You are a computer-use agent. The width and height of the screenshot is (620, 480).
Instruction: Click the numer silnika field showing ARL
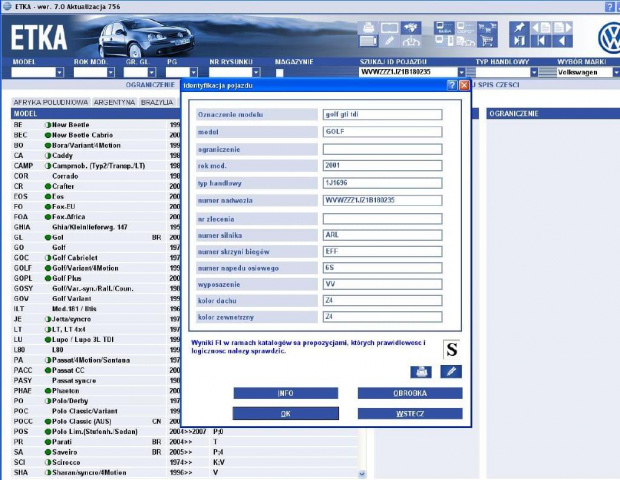(x=382, y=235)
